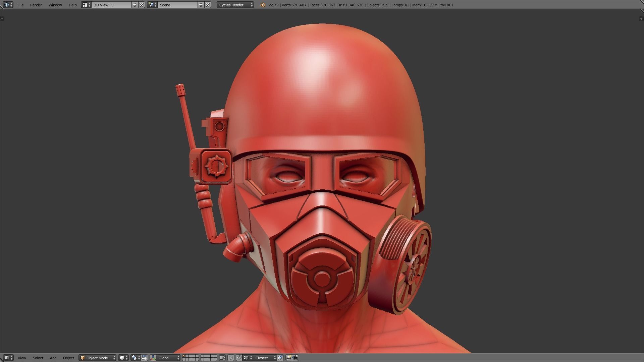
Task: Select the first layer of second layer group
Action: coord(202,356)
